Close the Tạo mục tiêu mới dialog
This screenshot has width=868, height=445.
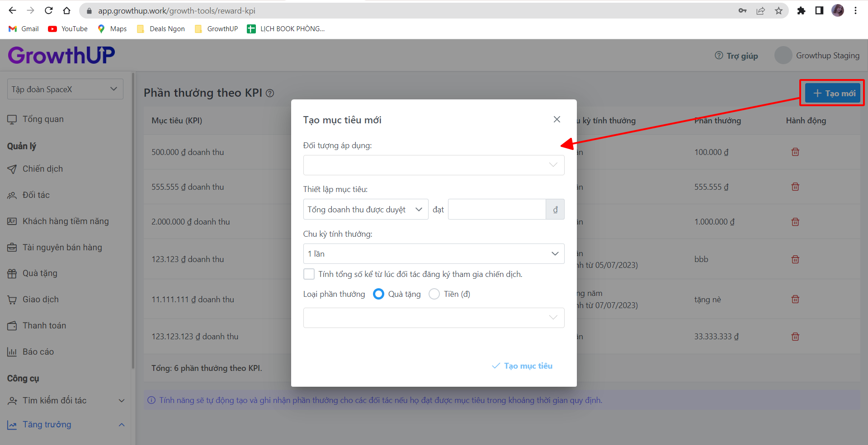557,119
